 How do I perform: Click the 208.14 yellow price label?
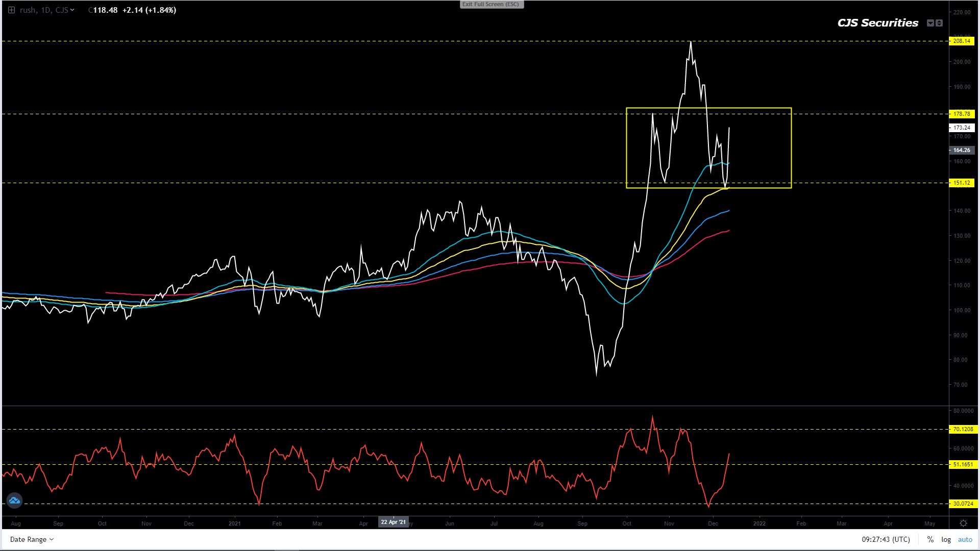coord(962,41)
